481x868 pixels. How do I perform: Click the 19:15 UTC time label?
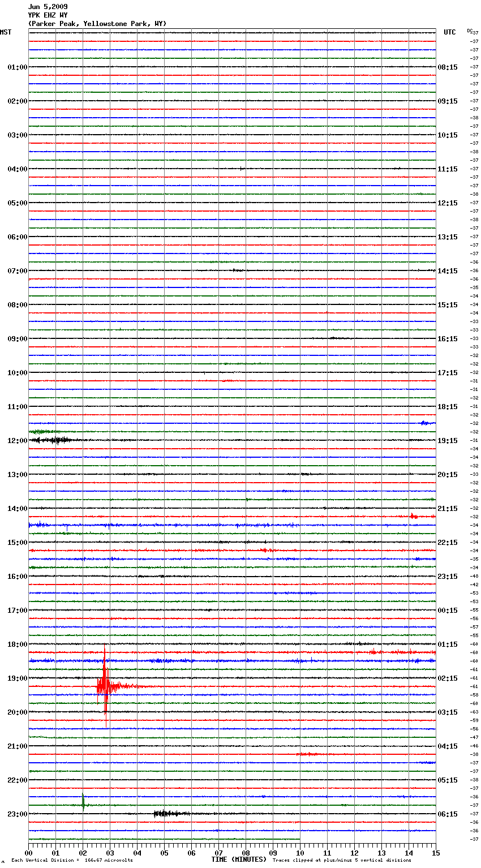(448, 441)
